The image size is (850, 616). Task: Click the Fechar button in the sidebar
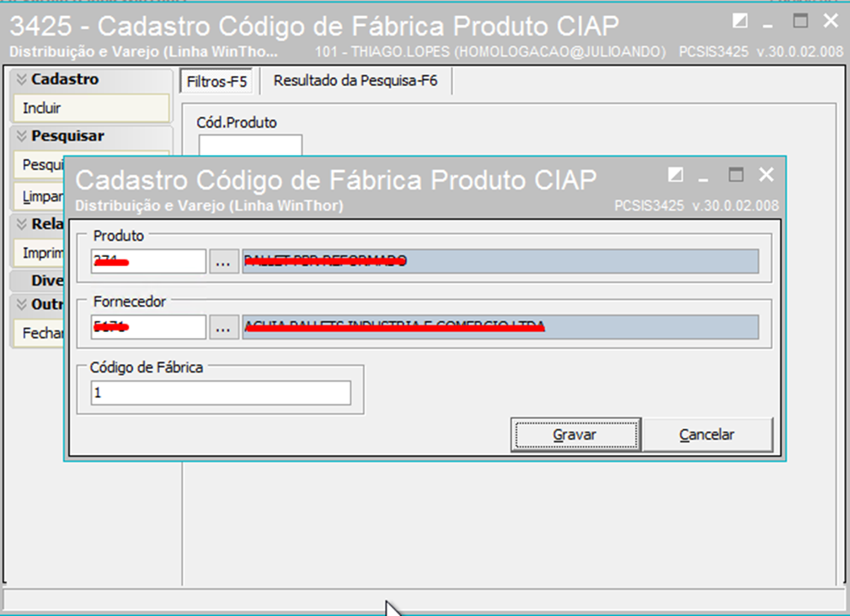tap(42, 333)
